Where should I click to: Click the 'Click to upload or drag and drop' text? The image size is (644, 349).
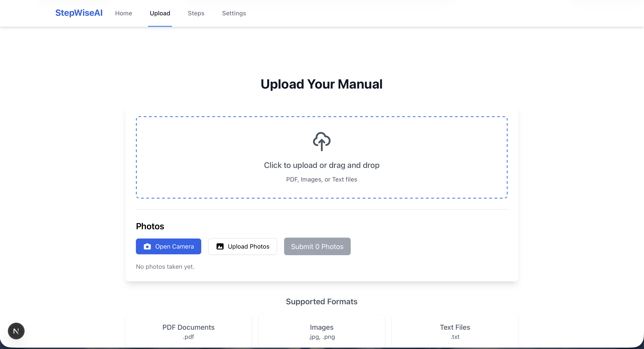pos(322,165)
